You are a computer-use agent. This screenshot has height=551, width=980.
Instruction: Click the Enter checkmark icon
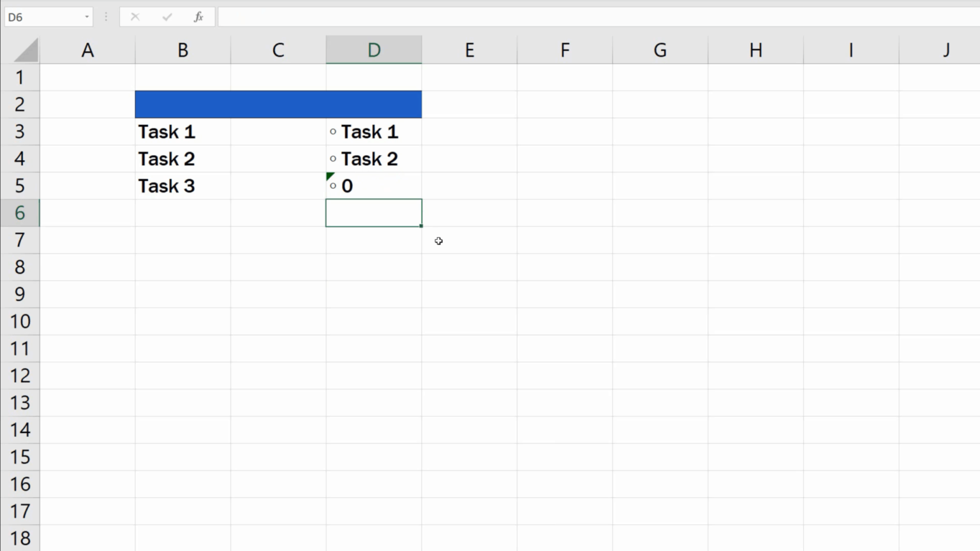click(167, 17)
